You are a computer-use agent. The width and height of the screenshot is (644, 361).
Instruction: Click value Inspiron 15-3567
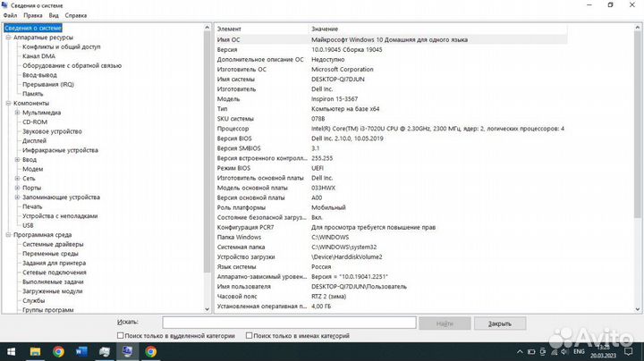tap(335, 99)
